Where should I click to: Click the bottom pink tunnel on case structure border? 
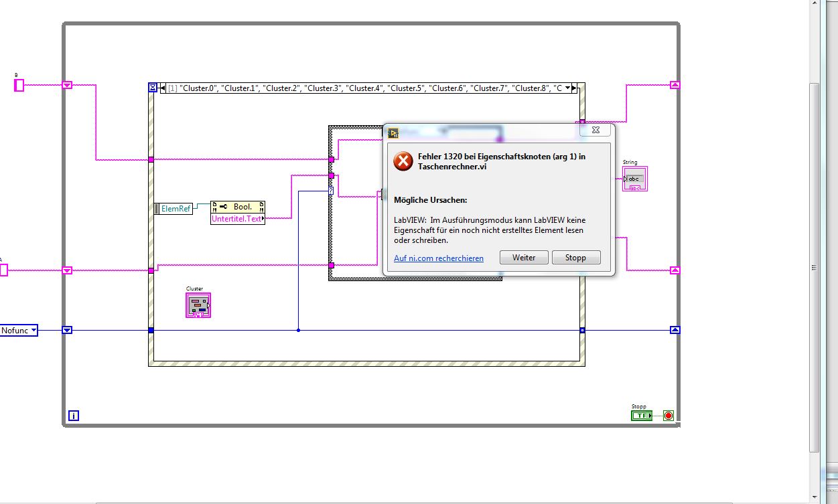tap(331, 265)
